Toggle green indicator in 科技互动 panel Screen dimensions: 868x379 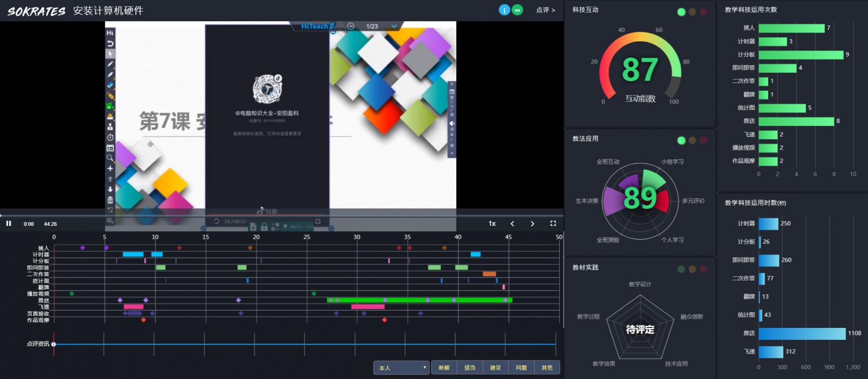pos(681,12)
